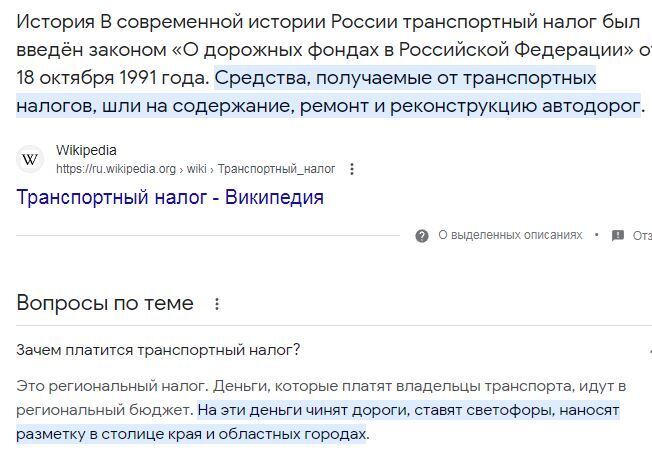
Task: Click the feedback exclamation icon
Action: point(618,236)
